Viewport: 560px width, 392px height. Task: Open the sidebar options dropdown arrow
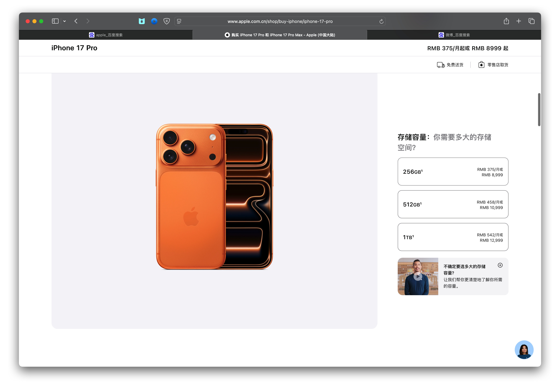(65, 21)
